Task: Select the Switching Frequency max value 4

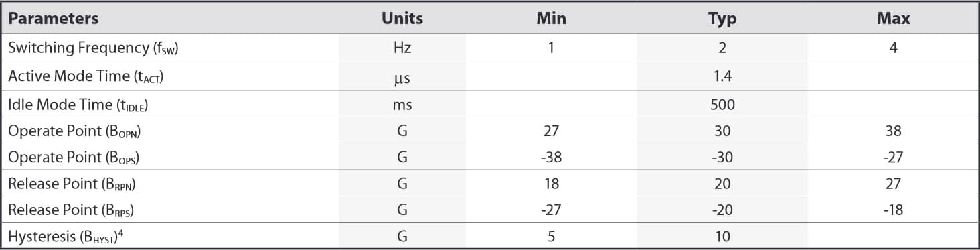Action: point(893,48)
